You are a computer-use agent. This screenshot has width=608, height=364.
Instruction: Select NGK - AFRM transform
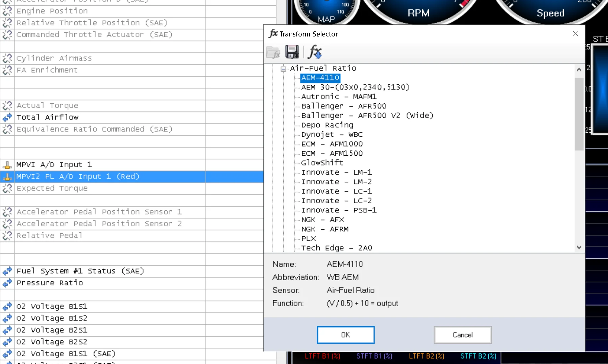coord(325,229)
